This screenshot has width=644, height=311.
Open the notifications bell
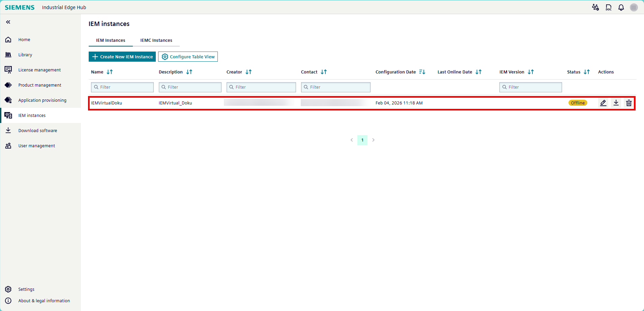coord(621,7)
